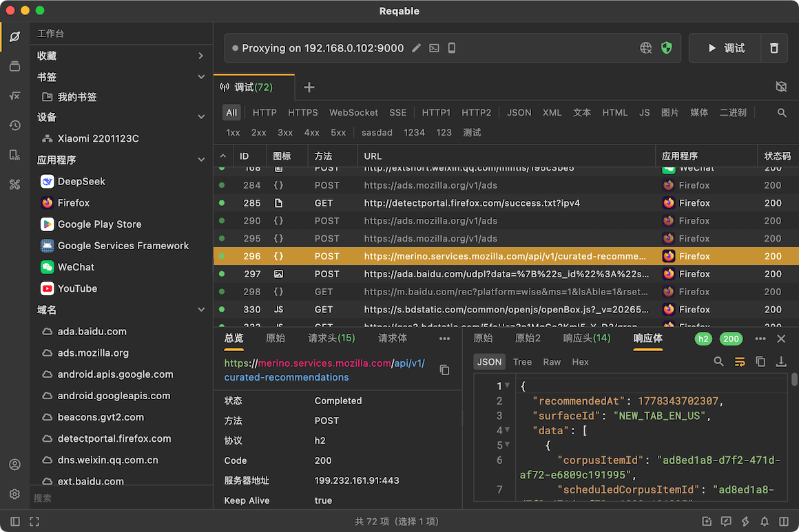Start debugging with the 调试 button
Screen dimensions: 799x532
coord(725,48)
